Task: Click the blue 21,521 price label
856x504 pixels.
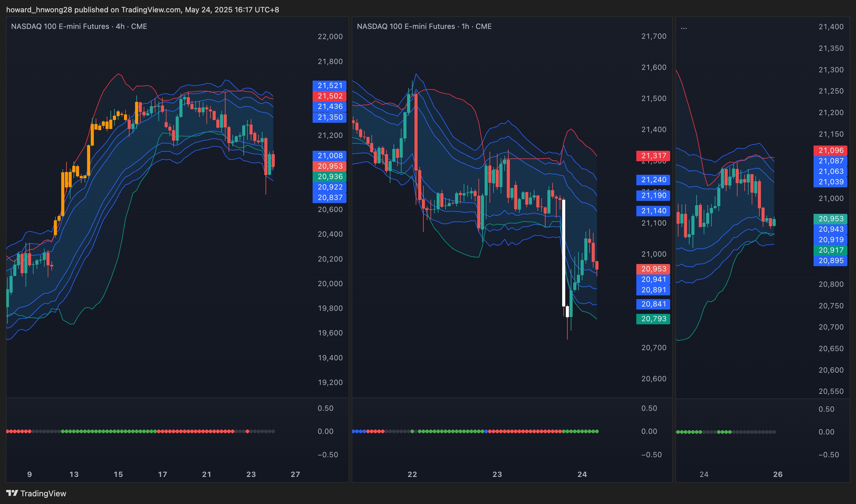Action: (330, 86)
